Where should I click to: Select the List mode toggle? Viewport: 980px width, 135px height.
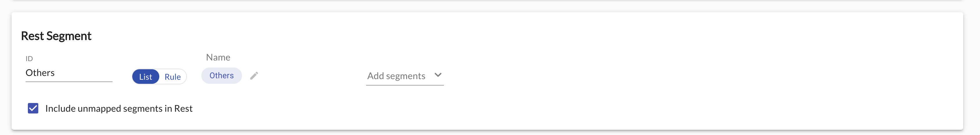click(146, 77)
